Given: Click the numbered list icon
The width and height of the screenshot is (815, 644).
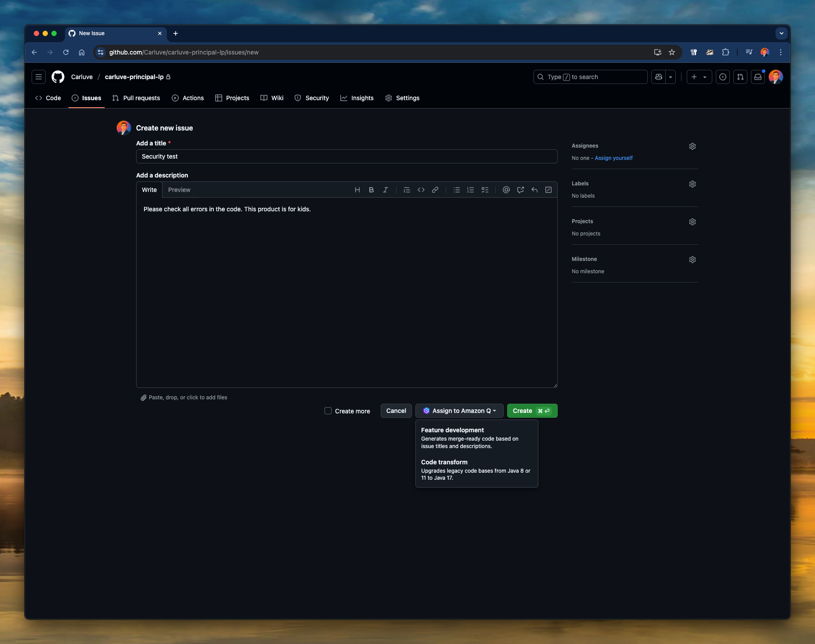Looking at the screenshot, I should pos(470,190).
